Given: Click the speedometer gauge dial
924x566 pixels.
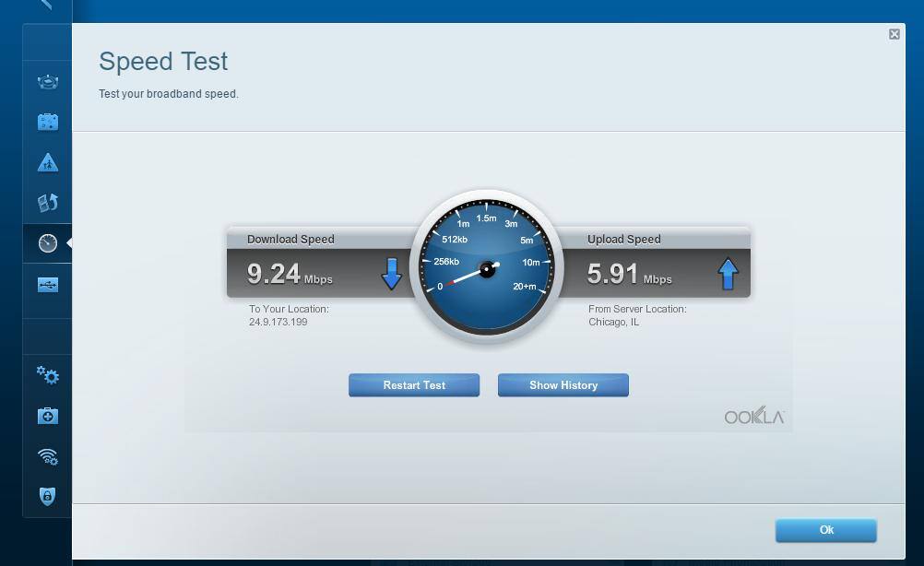Looking at the screenshot, I should 486,267.
